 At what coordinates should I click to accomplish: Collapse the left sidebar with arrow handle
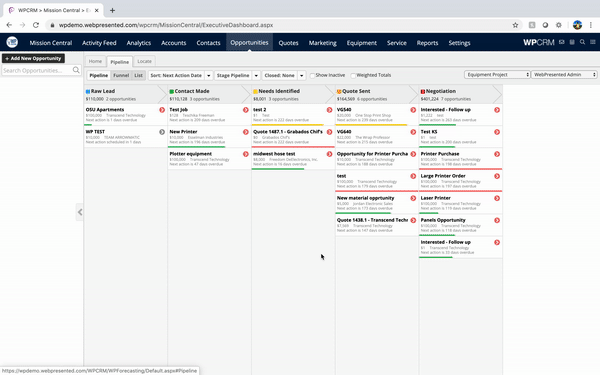[x=80, y=212]
